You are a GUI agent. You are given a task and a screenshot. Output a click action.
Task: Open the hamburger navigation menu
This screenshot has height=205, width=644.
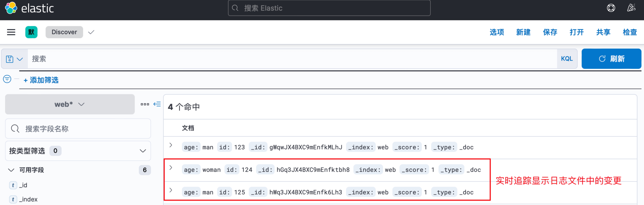coord(11,32)
